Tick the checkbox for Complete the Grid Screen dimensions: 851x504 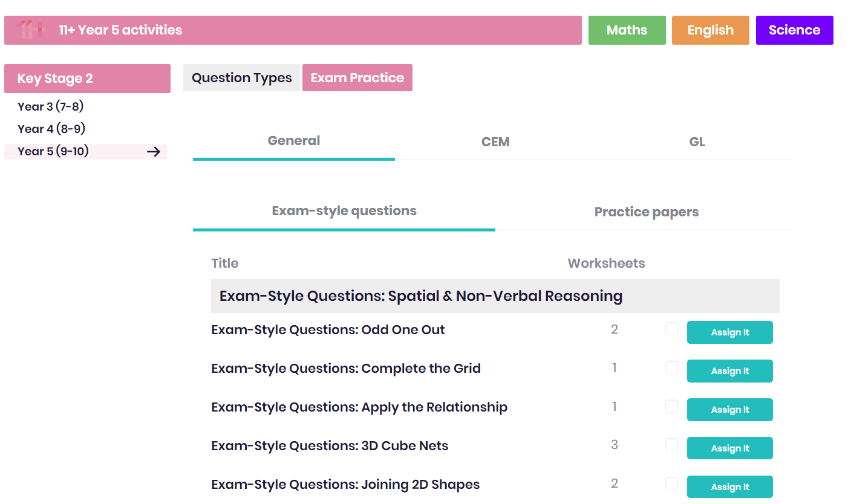tap(671, 367)
